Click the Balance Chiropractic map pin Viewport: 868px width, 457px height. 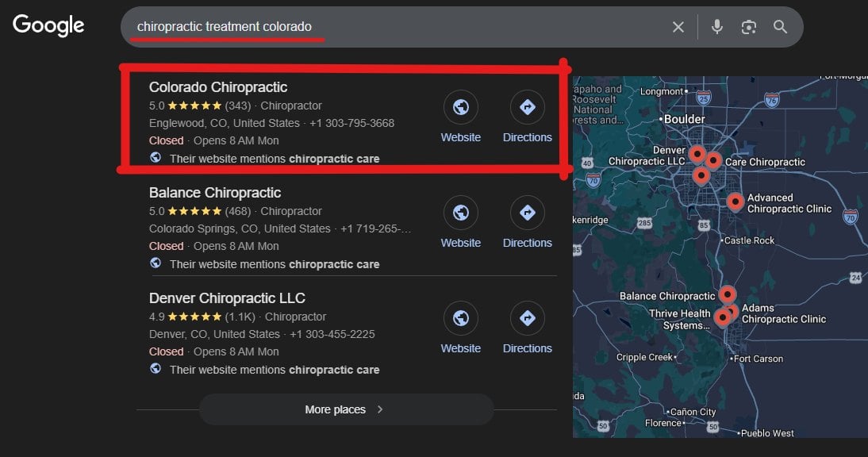click(x=727, y=294)
